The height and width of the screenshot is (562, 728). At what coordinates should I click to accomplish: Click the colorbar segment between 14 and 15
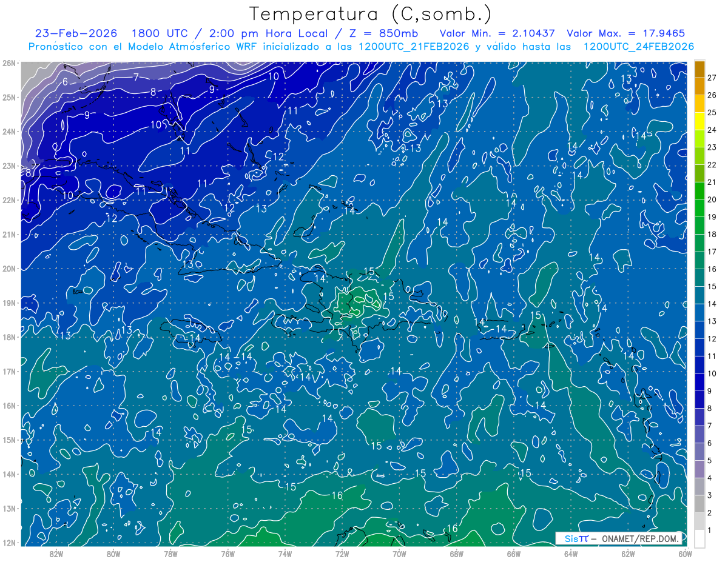pyautogui.click(x=700, y=295)
